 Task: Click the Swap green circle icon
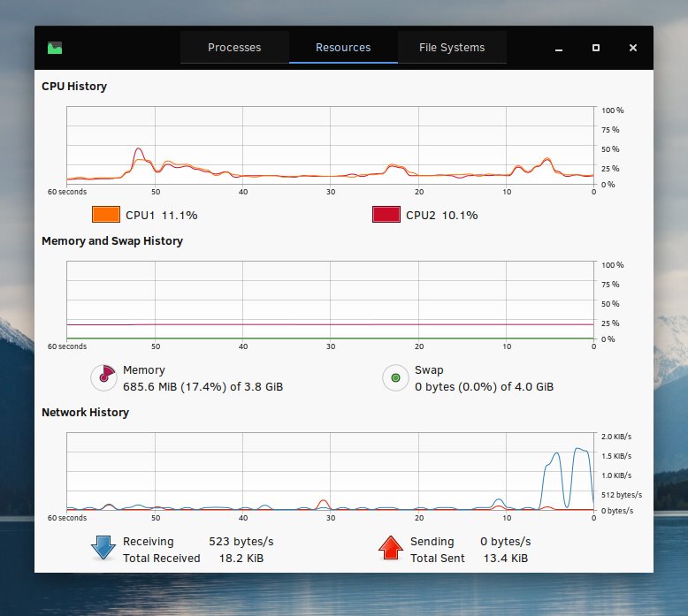coord(395,377)
